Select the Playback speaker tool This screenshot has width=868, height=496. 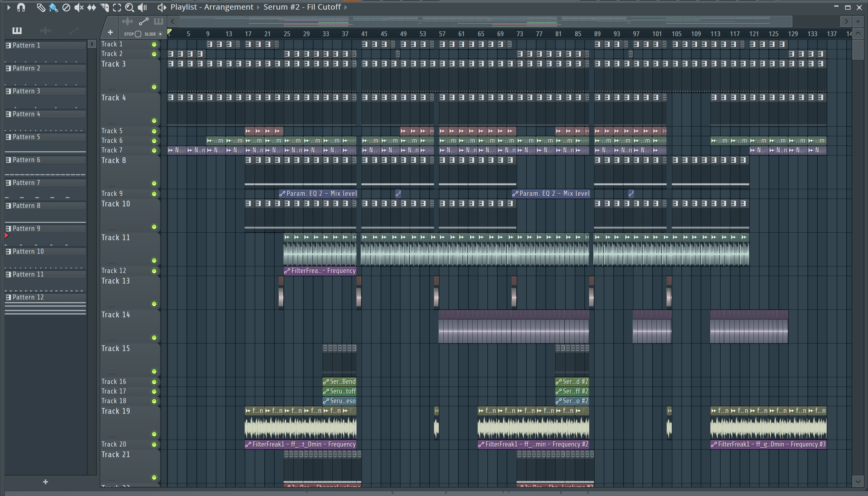(142, 7)
